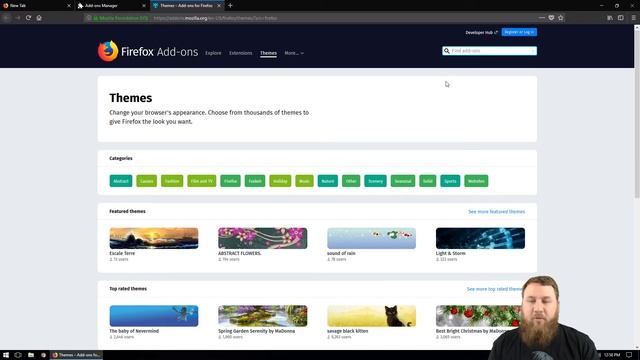Focus the Find add-ons search field
The height and width of the screenshot is (360, 640).
[489, 51]
